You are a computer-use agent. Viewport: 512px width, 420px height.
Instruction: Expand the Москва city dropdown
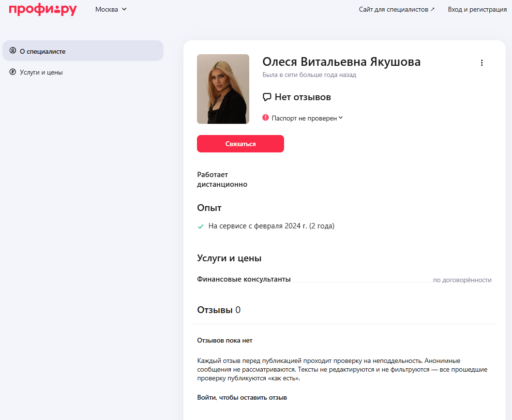click(x=111, y=10)
